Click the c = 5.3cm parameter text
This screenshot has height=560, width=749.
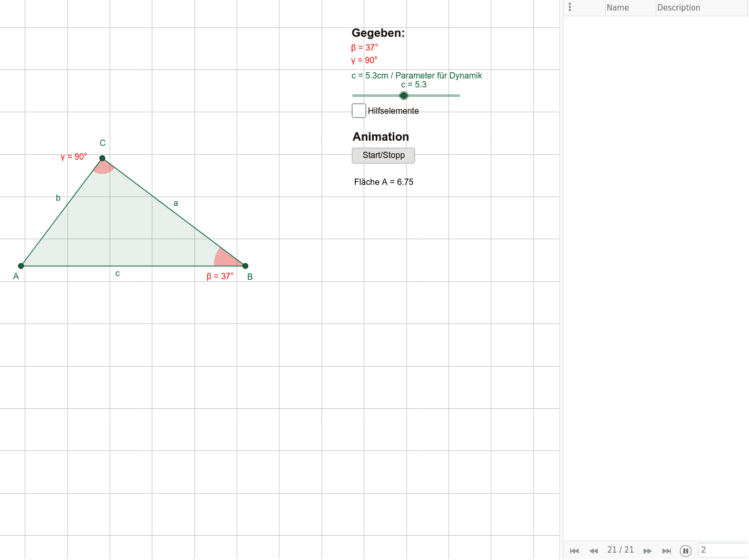point(417,76)
